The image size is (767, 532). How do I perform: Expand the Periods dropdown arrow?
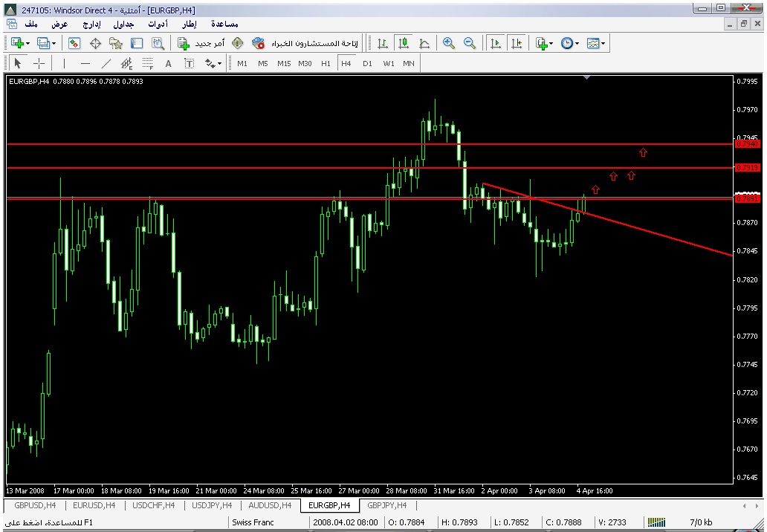pos(577,44)
